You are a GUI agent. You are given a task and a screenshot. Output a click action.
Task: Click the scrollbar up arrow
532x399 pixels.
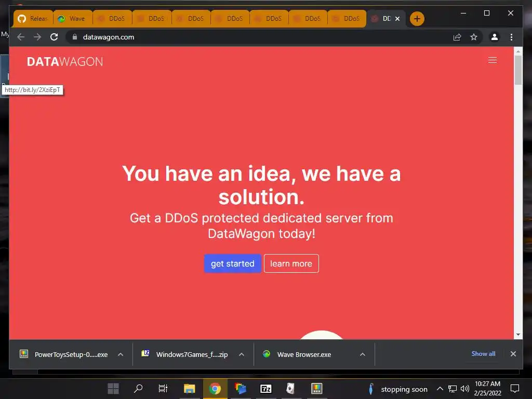pyautogui.click(x=518, y=51)
